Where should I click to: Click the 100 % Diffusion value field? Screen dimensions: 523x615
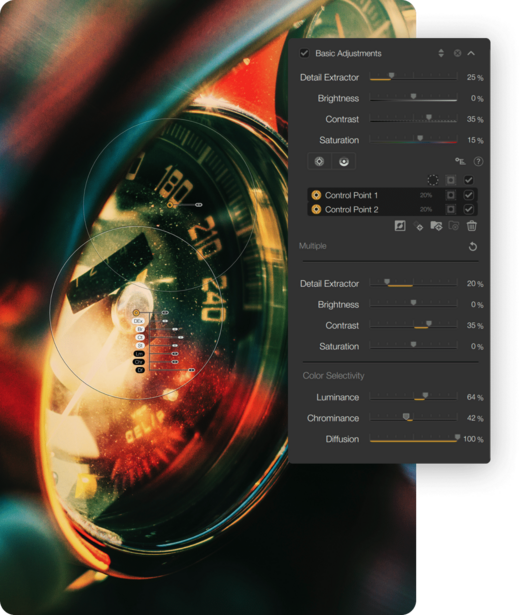[x=473, y=439]
